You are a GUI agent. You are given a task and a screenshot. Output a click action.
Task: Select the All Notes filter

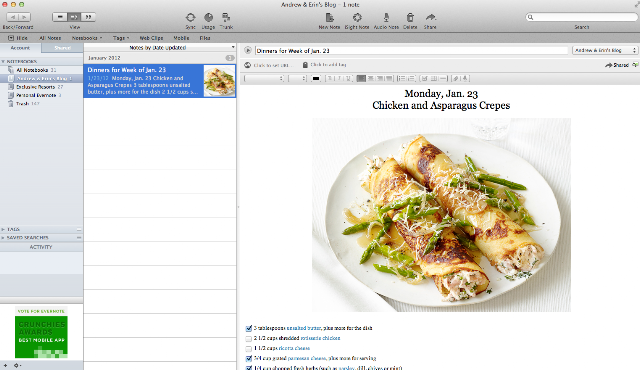click(x=50, y=38)
